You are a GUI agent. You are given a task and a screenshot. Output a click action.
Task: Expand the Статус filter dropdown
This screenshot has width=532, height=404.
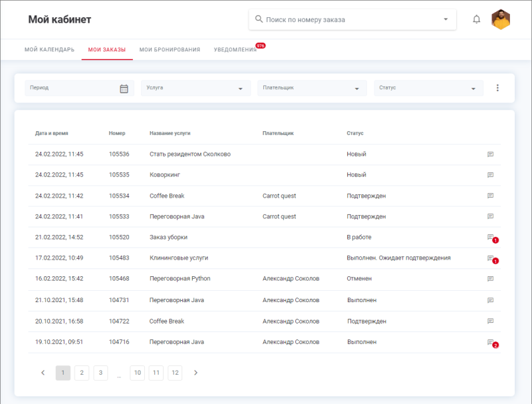473,89
